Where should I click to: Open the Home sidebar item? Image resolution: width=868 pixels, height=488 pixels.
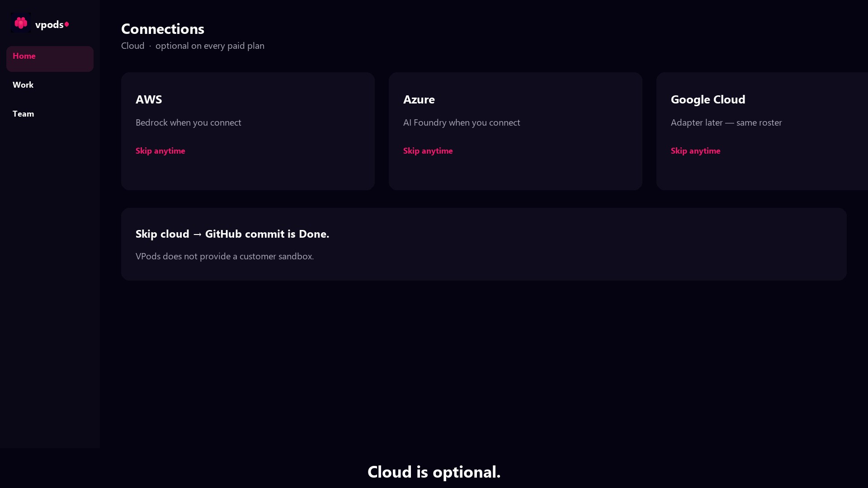coord(50,59)
